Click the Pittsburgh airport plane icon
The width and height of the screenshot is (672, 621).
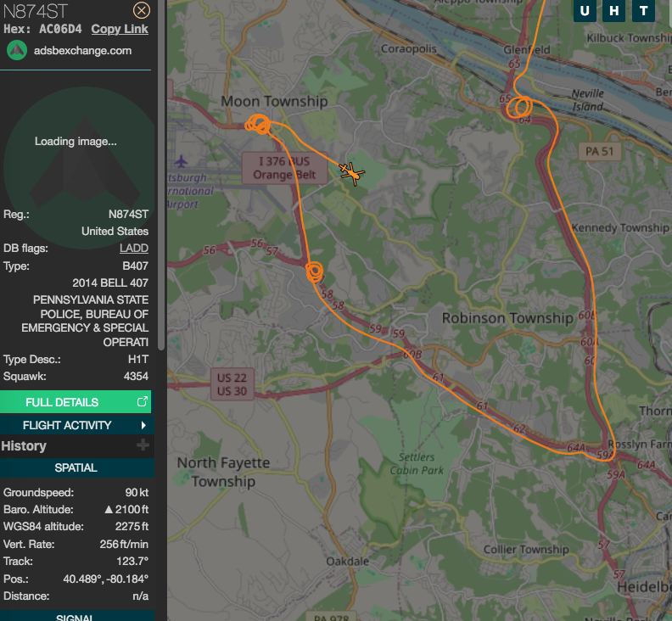click(182, 161)
